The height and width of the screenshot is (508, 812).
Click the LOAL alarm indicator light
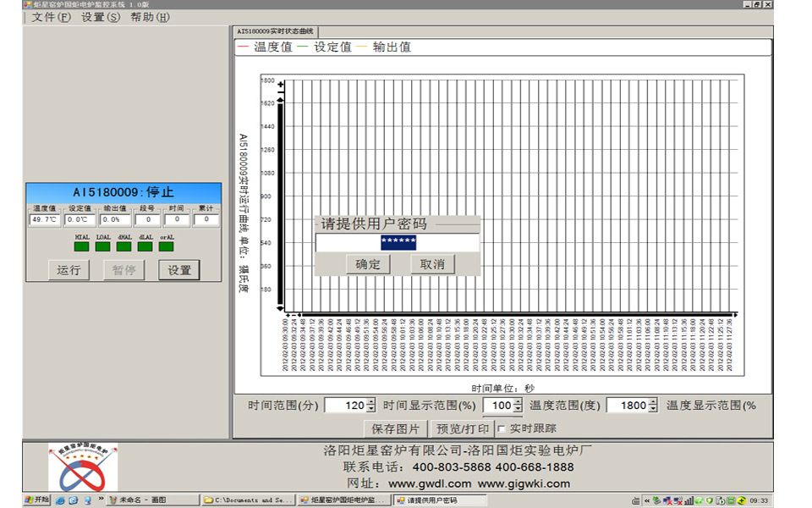(x=103, y=247)
